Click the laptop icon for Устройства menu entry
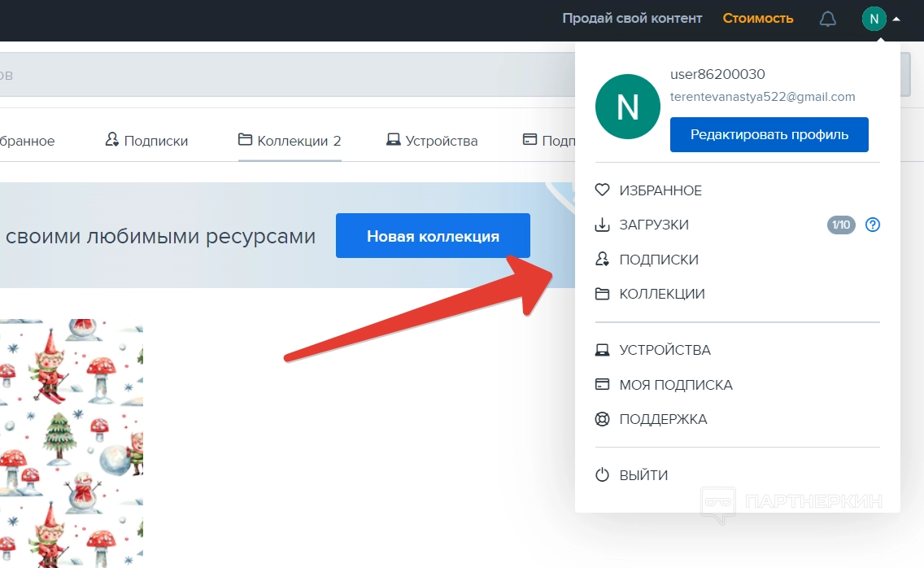The width and height of the screenshot is (924, 568). [x=602, y=351]
